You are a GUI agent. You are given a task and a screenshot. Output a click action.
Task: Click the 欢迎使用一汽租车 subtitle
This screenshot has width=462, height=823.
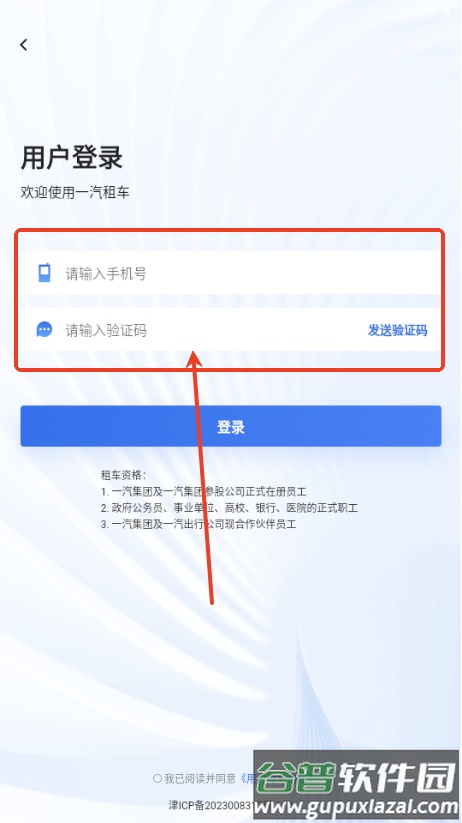75,192
